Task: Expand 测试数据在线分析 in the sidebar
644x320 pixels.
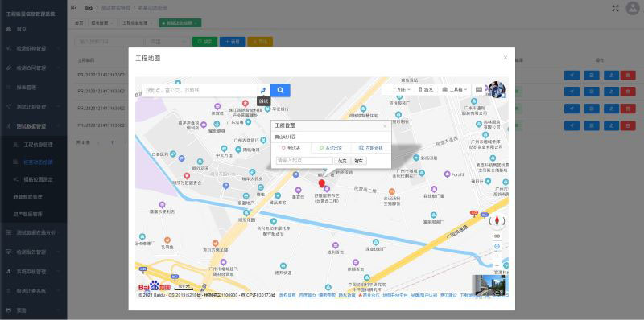Action: pos(33,232)
